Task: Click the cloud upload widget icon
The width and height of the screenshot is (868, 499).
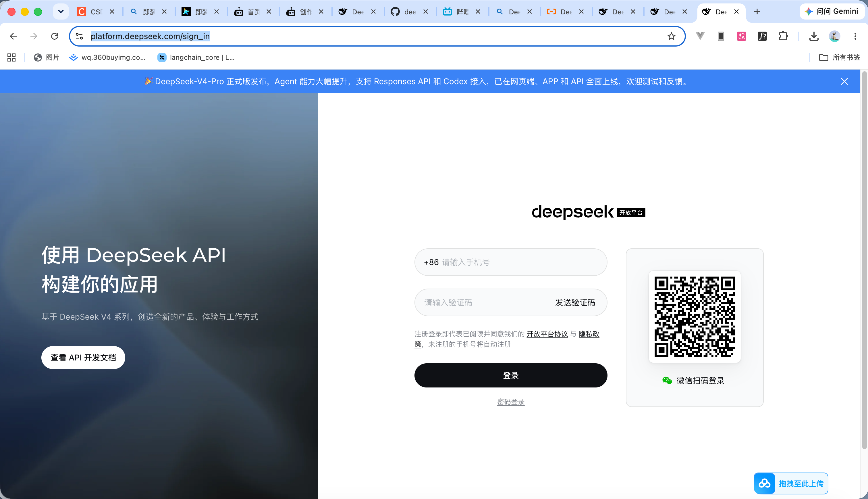Action: [765, 483]
